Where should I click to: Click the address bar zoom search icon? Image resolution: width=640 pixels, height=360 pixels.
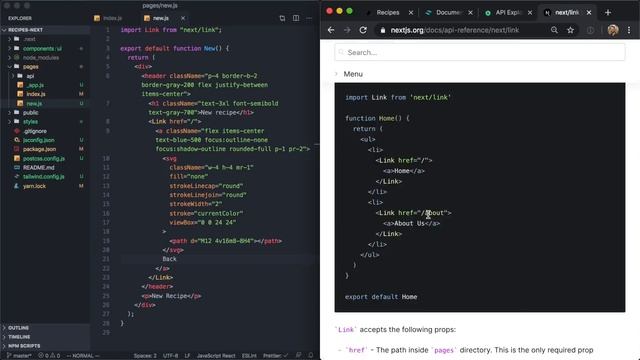pos(554,30)
